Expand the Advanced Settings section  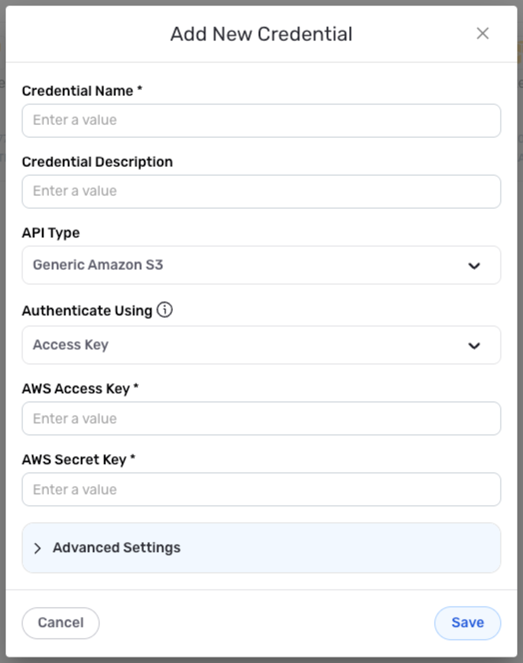pyautogui.click(x=261, y=548)
